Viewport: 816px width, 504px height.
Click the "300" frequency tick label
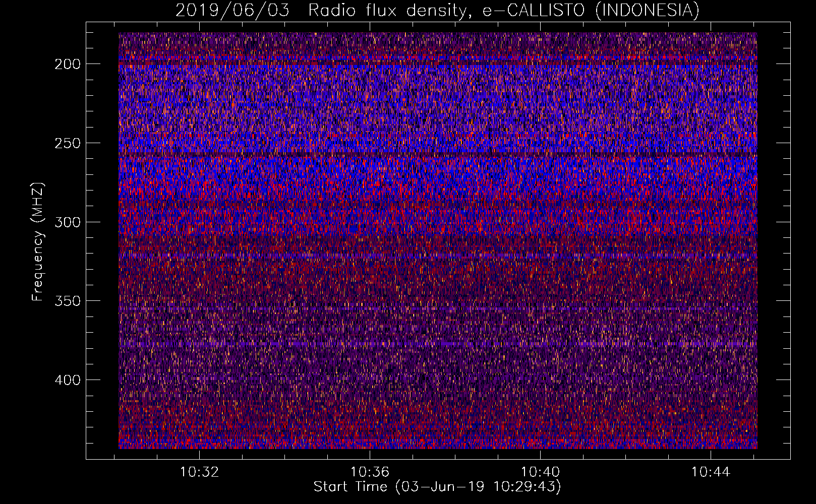tap(67, 222)
